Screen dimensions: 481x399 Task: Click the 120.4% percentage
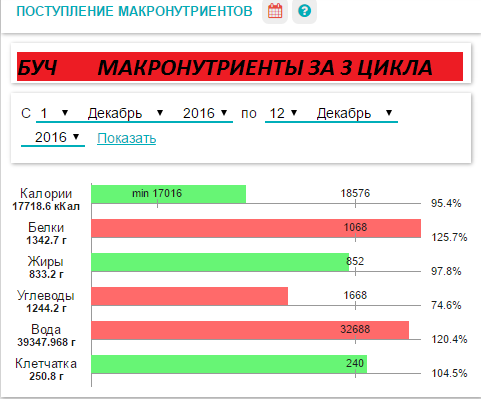pos(449,339)
